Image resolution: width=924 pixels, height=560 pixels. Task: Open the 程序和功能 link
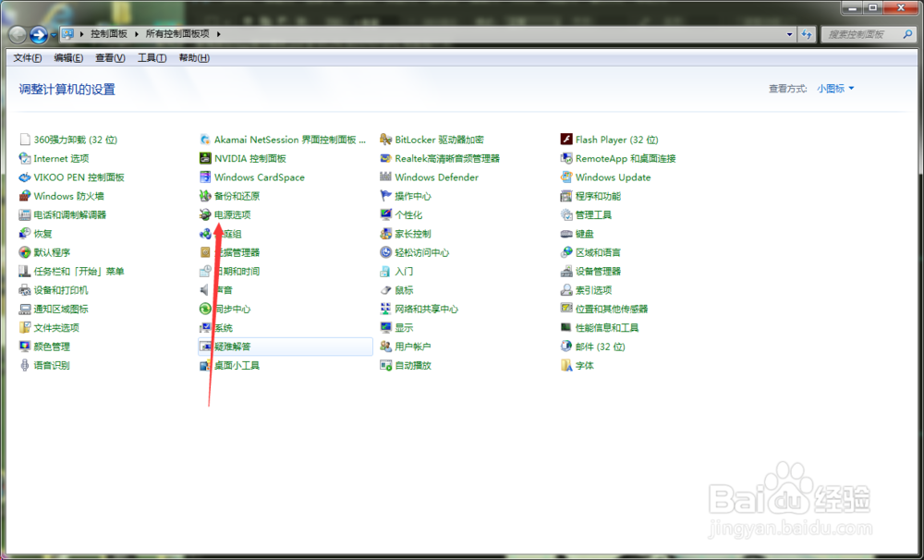(598, 196)
